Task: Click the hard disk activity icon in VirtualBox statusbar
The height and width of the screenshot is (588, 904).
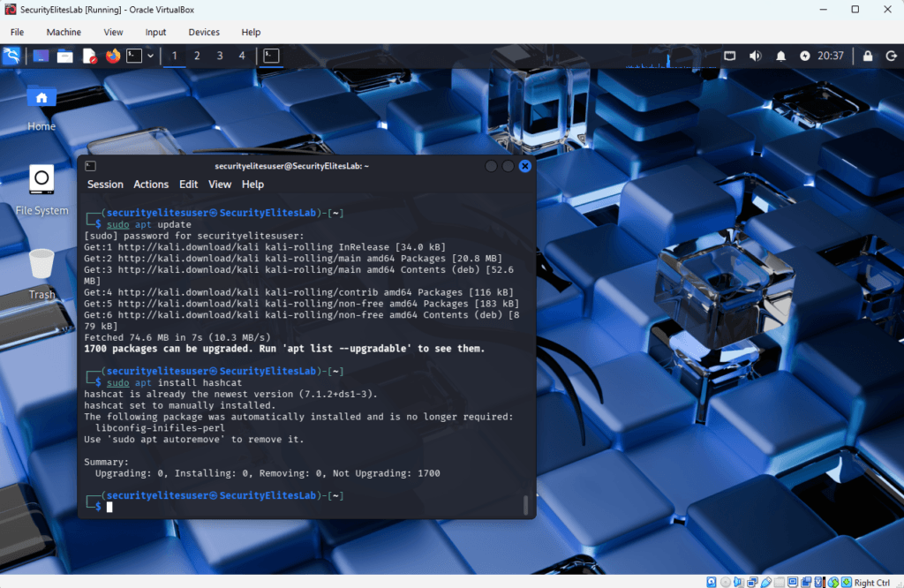Action: tap(711, 581)
